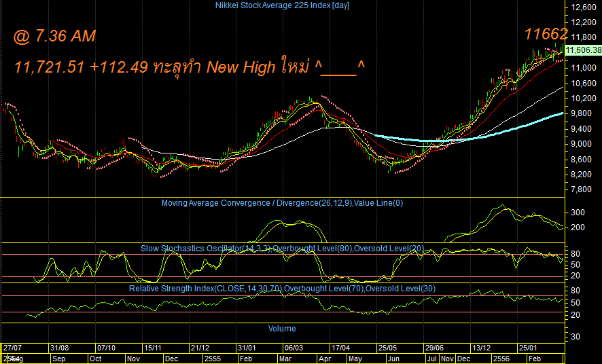
Task: Click the May month label
Action: [x=355, y=359]
